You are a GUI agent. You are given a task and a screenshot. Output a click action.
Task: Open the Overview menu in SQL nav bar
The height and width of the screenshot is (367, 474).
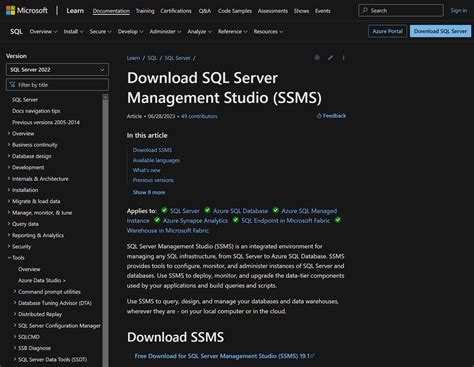tap(43, 32)
